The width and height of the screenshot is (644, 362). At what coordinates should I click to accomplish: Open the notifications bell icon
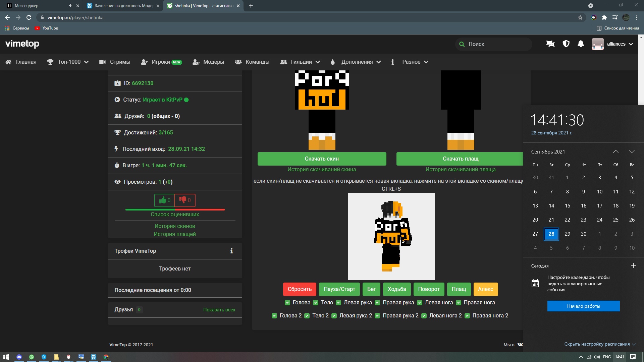581,44
